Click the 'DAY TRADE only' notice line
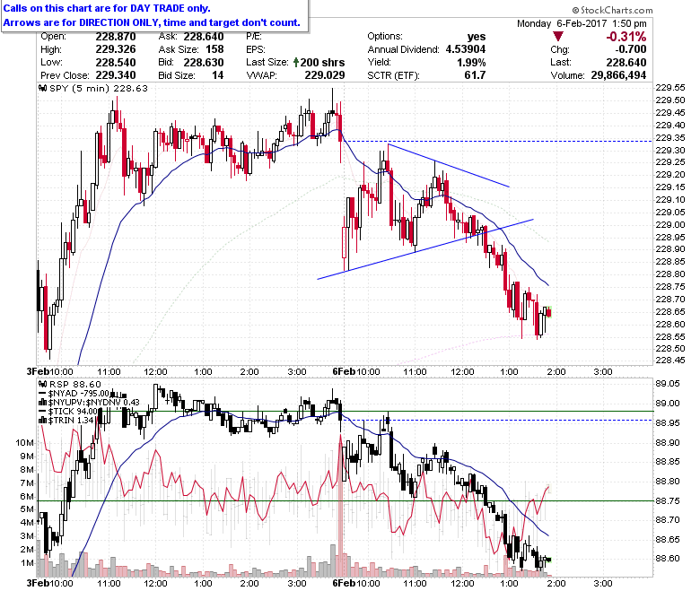This screenshot has height=591, width=700. 107,8
